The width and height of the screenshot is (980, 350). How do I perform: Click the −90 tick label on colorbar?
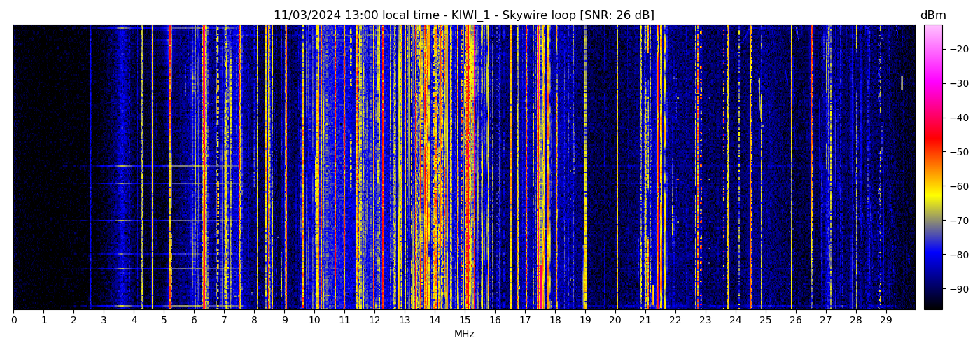(958, 289)
